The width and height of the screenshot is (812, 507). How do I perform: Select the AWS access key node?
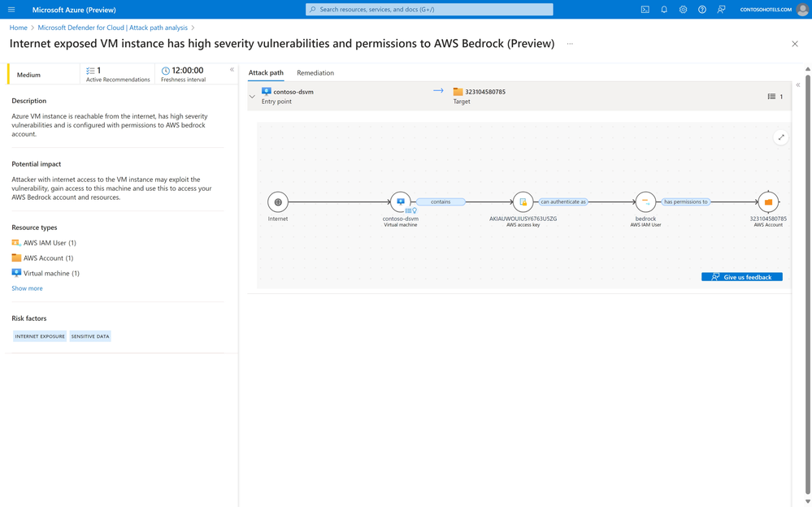coord(523,202)
